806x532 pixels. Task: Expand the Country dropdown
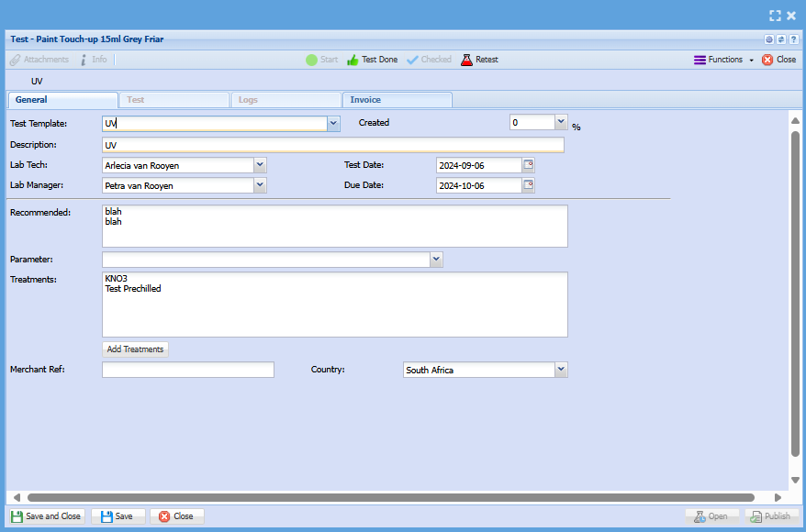click(561, 370)
